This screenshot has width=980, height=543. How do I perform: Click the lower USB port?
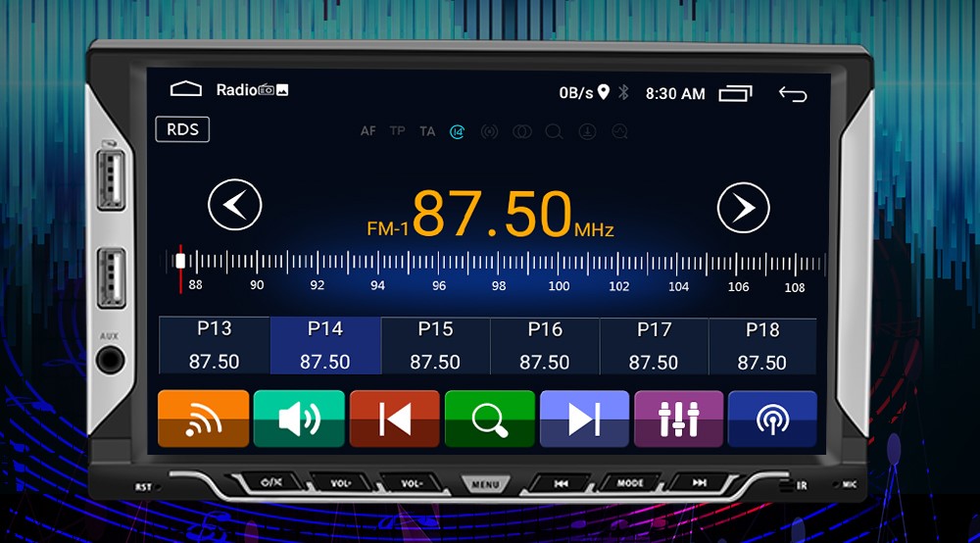tap(112, 277)
